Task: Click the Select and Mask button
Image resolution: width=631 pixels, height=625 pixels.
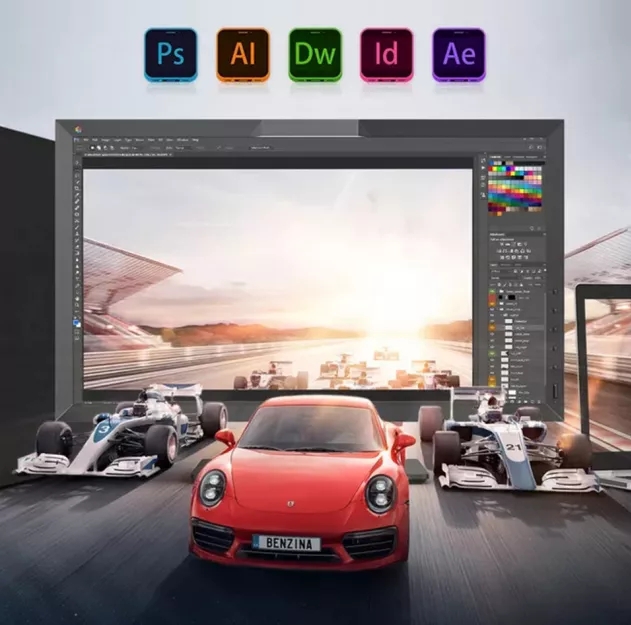Action: 261,148
